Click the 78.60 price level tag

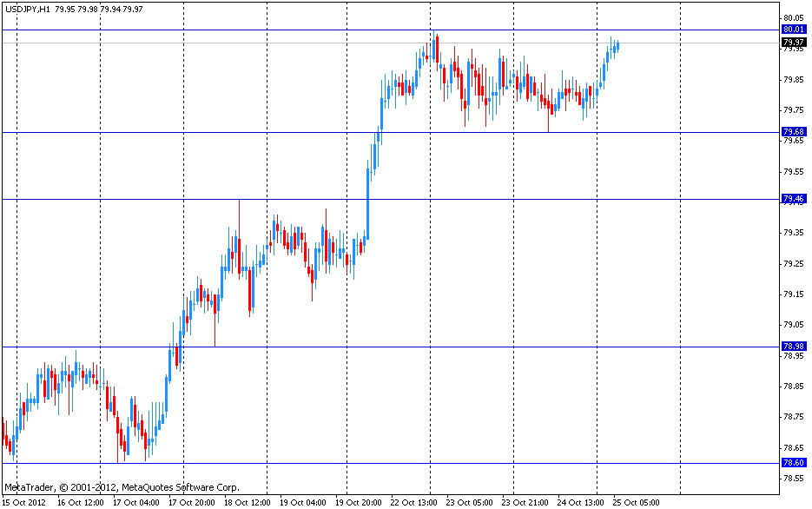(x=793, y=463)
